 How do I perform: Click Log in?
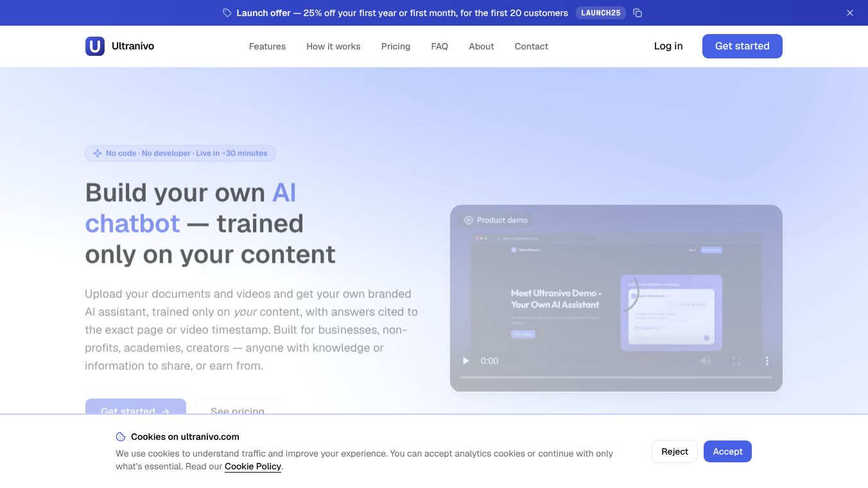click(668, 46)
